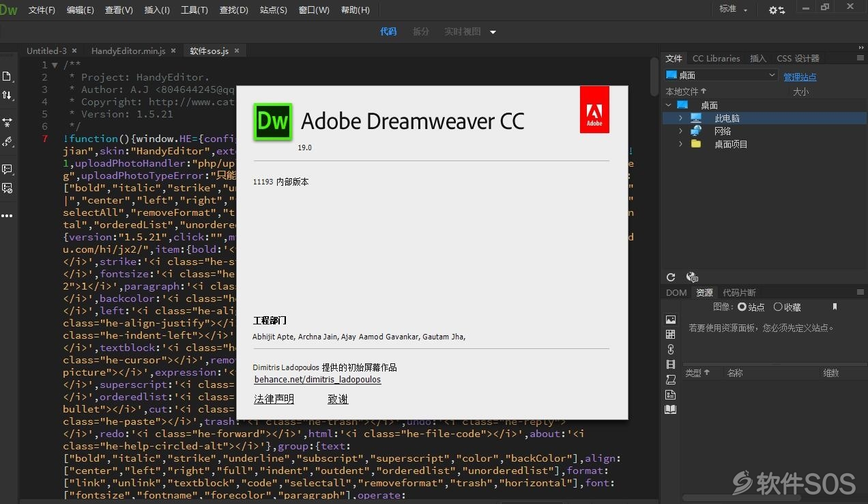Image resolution: width=868 pixels, height=504 pixels.
Task: Switch to the CC Libraries panel tab
Action: [716, 59]
